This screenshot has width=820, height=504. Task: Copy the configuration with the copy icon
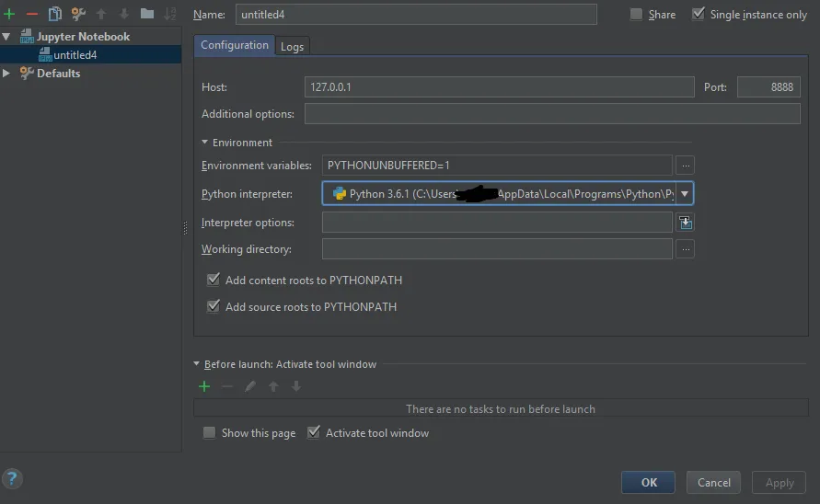point(55,14)
